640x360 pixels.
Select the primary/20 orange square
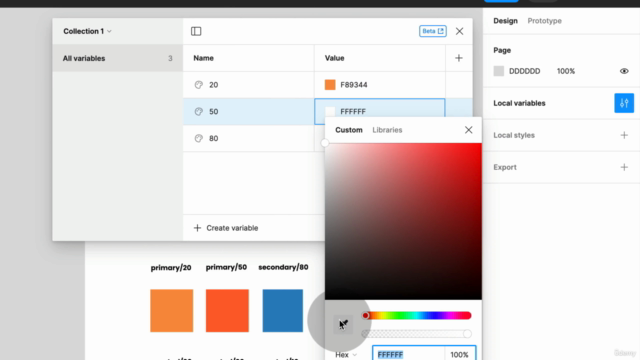[171, 311]
